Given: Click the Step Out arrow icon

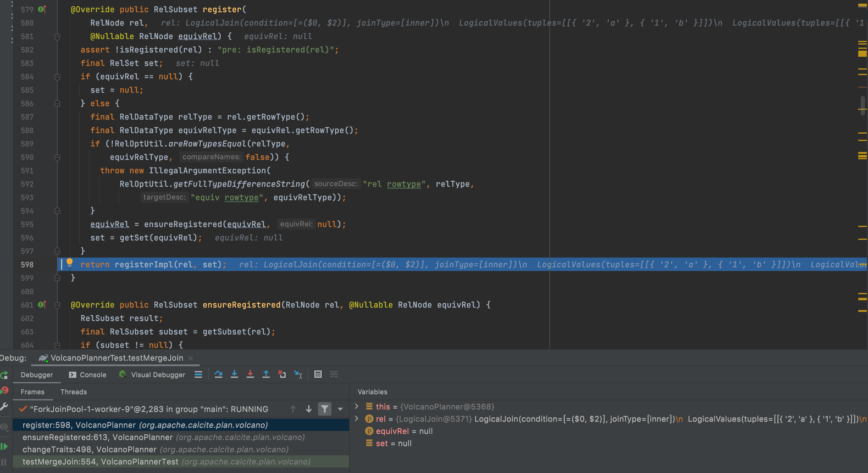Looking at the screenshot, I should [x=266, y=374].
